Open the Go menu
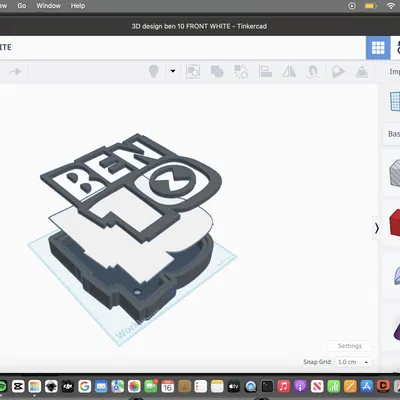 click(22, 6)
